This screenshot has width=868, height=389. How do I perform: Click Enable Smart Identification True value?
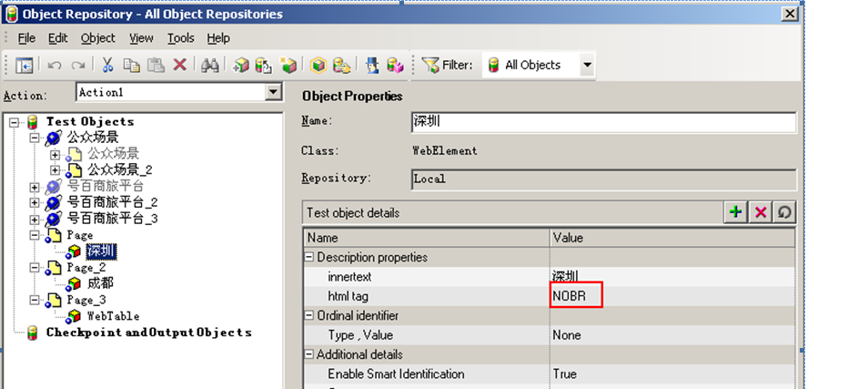coord(565,374)
